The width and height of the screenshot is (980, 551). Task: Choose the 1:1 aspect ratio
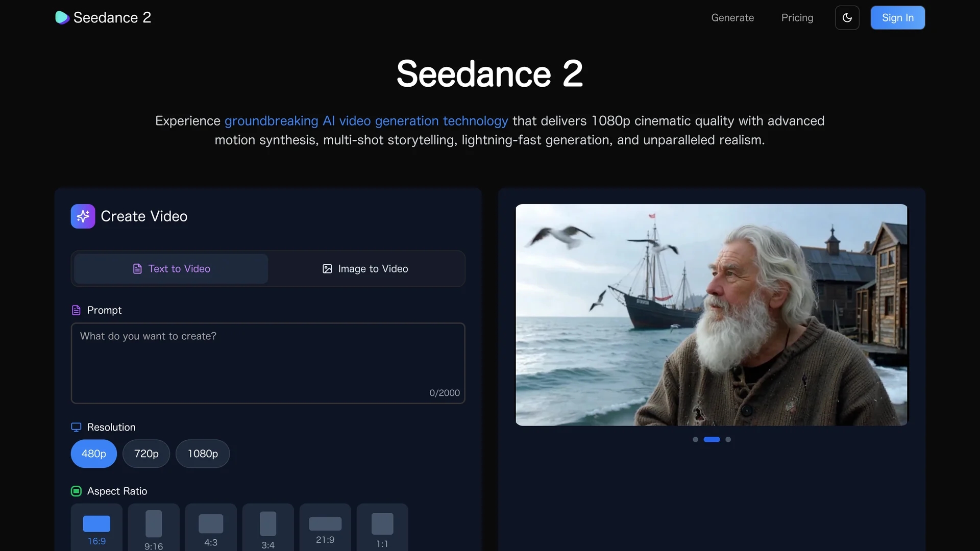(382, 528)
